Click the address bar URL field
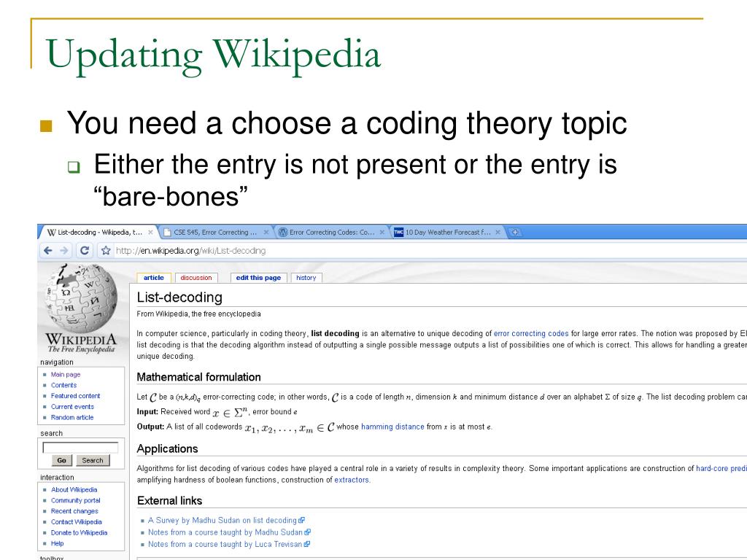747x560 pixels. pyautogui.click(x=429, y=251)
